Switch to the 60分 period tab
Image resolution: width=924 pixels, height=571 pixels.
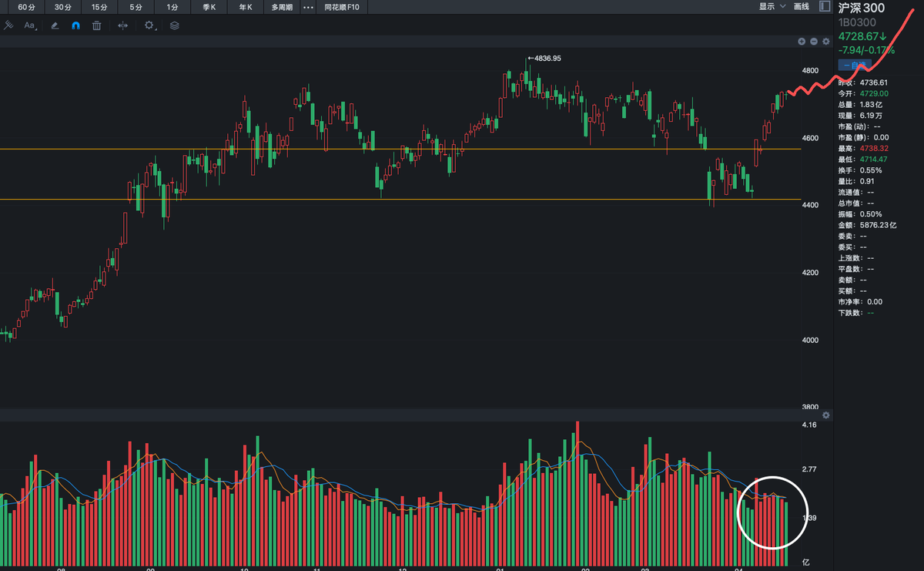coord(26,7)
